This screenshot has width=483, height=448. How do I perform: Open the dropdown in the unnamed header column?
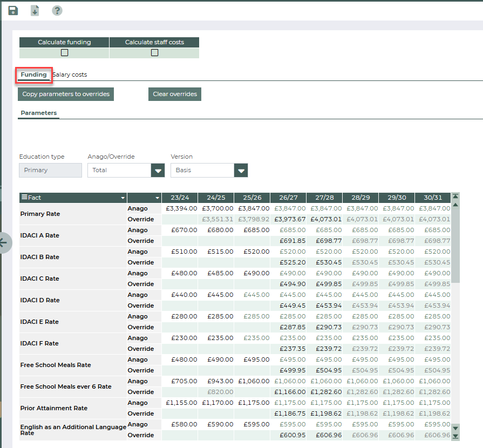point(158,198)
